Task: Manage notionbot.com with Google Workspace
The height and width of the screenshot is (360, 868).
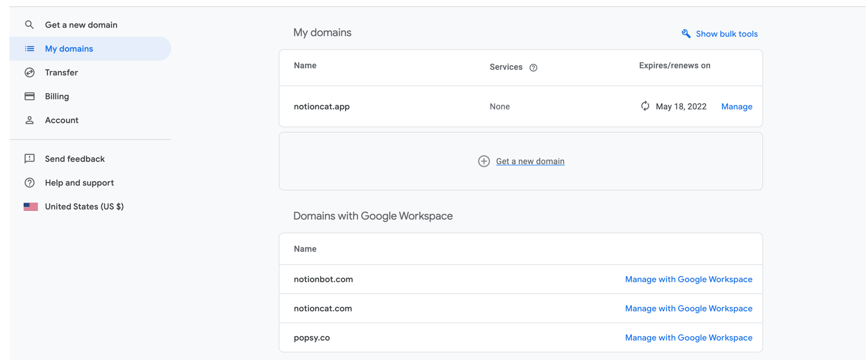Action: (688, 279)
